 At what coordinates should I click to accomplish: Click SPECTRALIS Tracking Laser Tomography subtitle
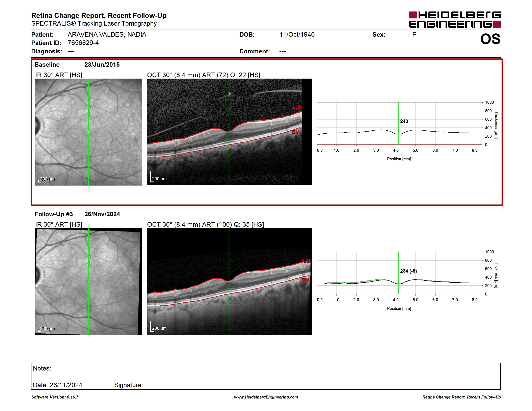(94, 24)
